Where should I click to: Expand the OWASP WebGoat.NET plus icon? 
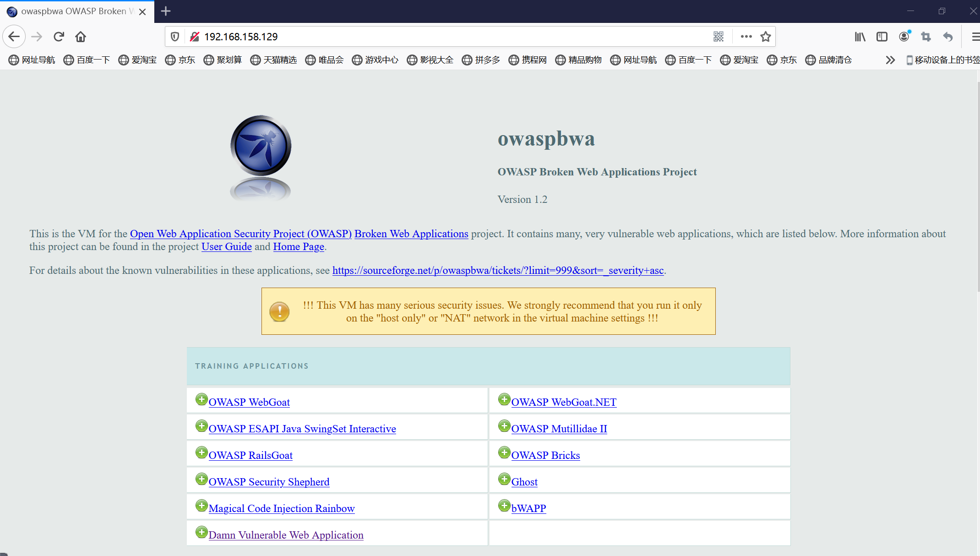pyautogui.click(x=504, y=399)
